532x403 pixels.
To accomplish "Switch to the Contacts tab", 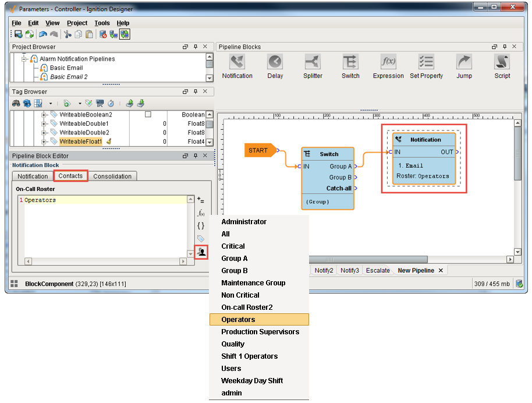I will coord(70,176).
